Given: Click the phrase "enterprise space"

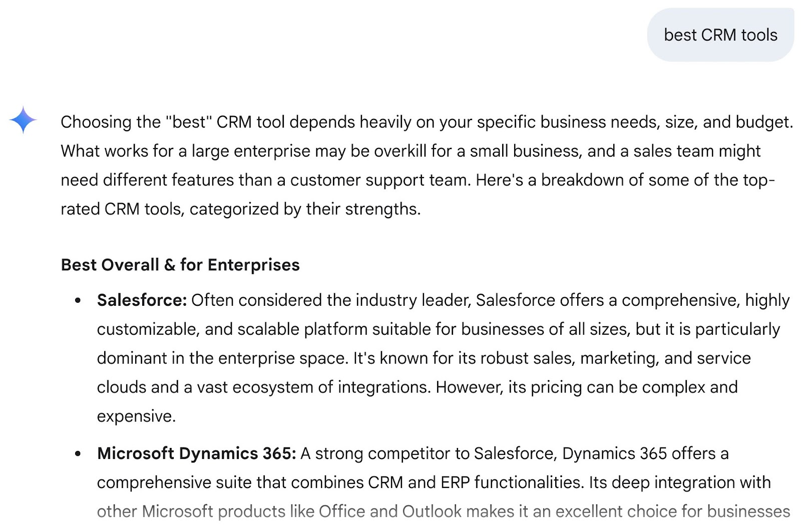Looking at the screenshot, I should pyautogui.click(x=283, y=358).
